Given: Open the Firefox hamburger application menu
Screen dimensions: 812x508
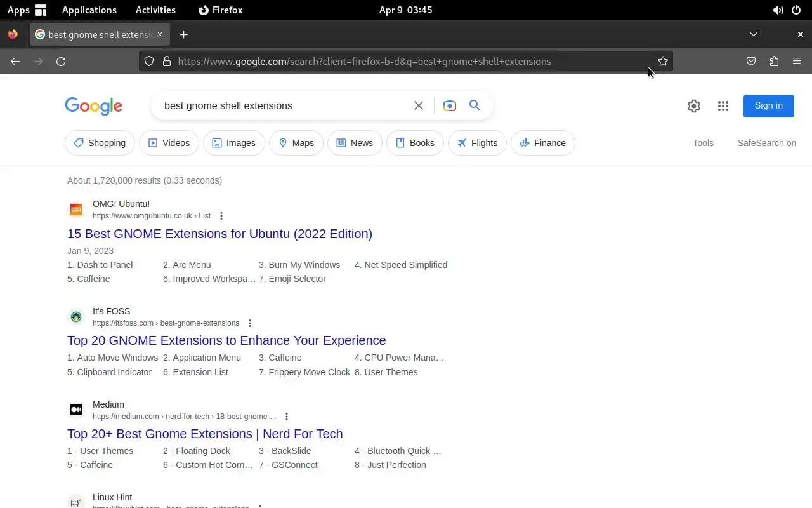Looking at the screenshot, I should [x=797, y=61].
